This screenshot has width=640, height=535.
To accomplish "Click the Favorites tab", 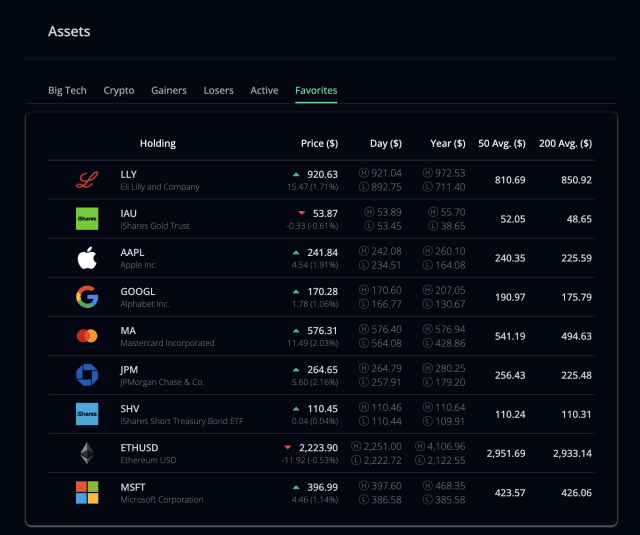I will pos(316,90).
